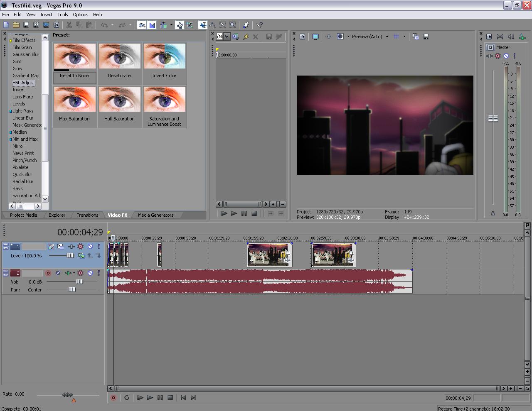Viewport: 532px width, 411px height.
Task: Solo video track 1
Action: click(99, 246)
